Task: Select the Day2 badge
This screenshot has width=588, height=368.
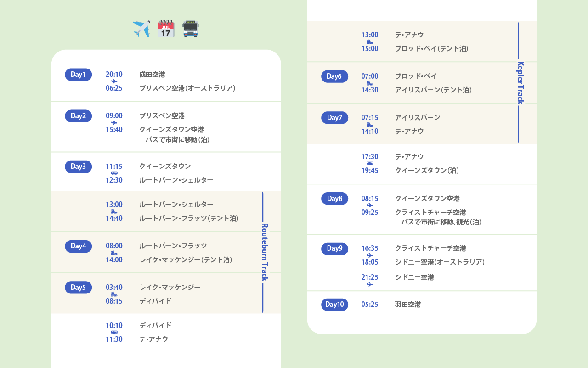Action: 78,116
